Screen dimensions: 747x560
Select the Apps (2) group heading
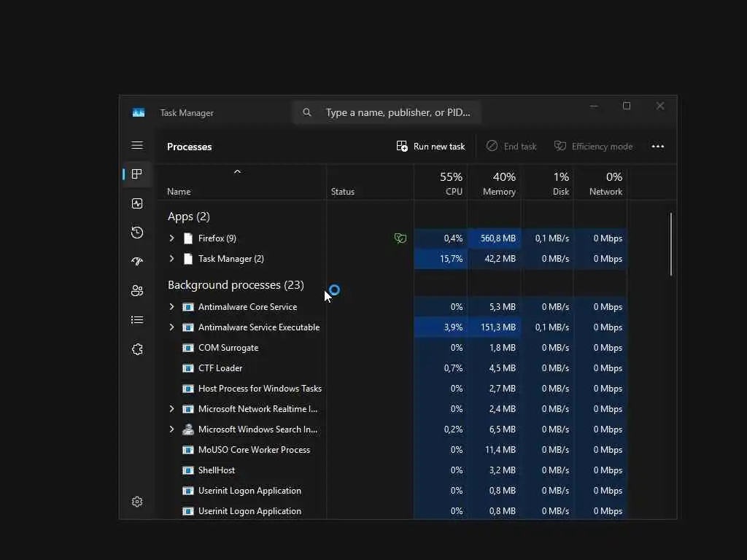189,217
